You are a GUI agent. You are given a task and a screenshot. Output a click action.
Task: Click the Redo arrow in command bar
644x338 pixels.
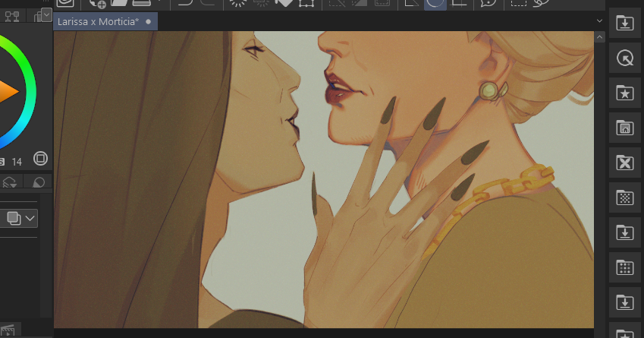click(x=207, y=3)
